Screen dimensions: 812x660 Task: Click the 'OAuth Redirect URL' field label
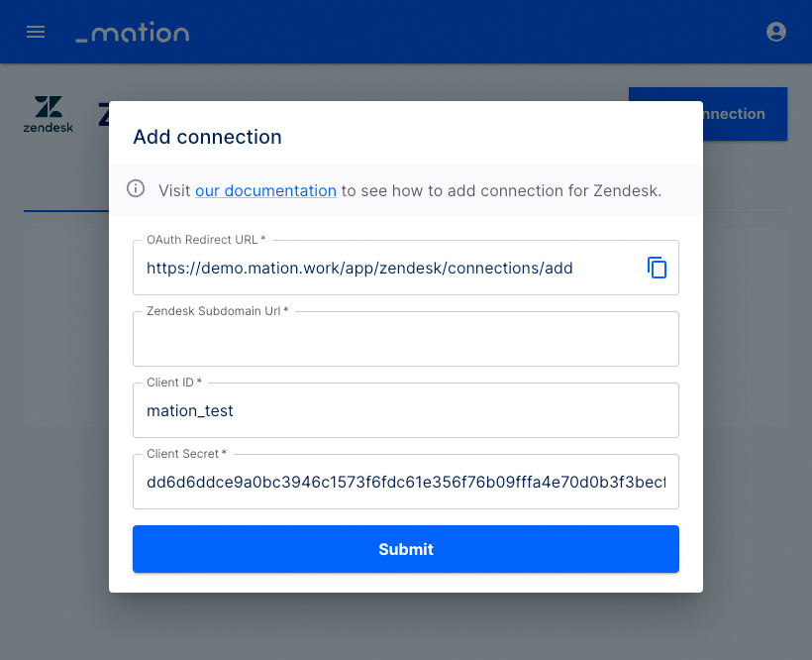(206, 240)
